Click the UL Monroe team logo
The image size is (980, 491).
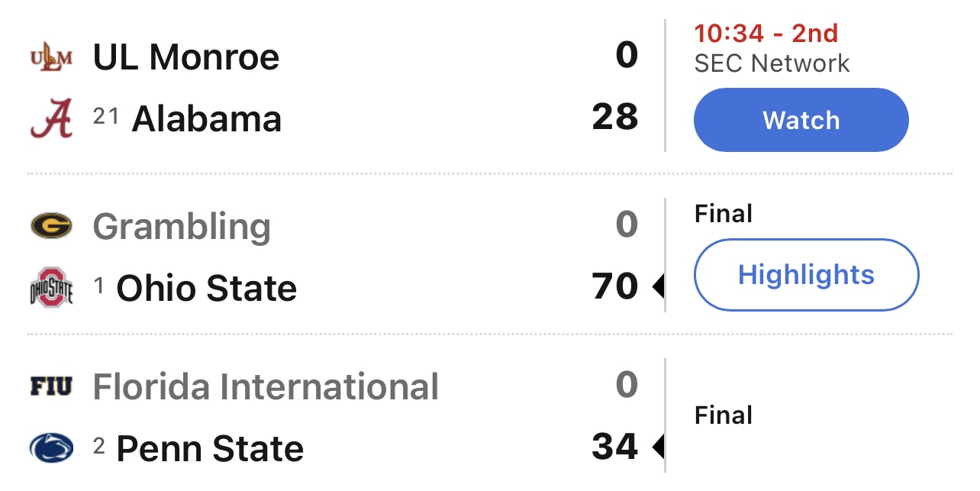(51, 57)
